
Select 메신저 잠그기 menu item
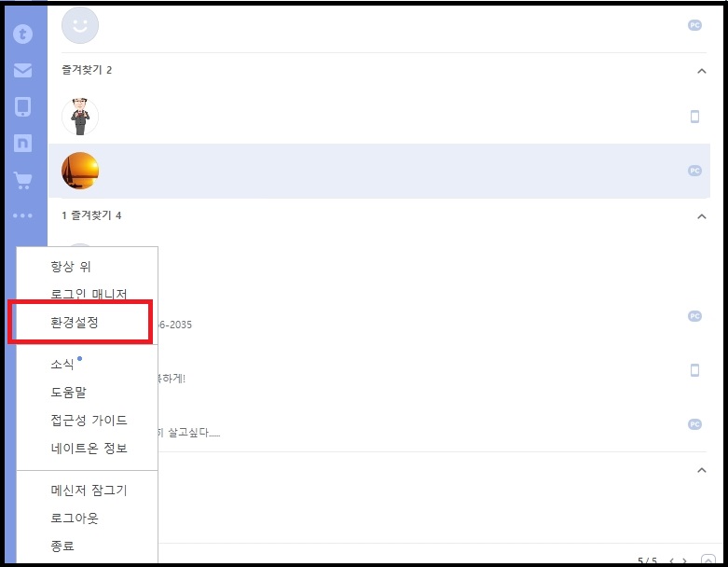[x=89, y=491]
